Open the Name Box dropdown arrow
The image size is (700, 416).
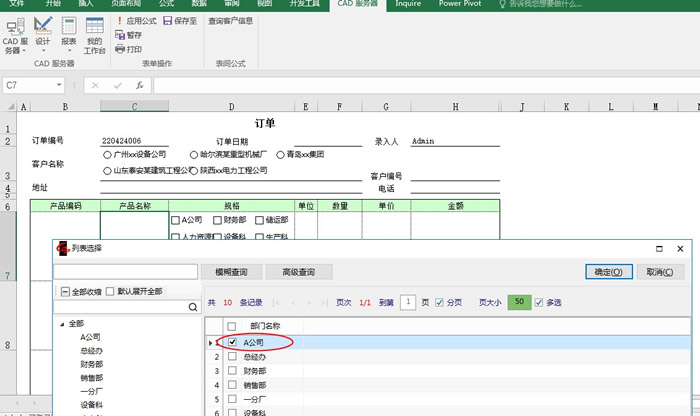pyautogui.click(x=59, y=86)
